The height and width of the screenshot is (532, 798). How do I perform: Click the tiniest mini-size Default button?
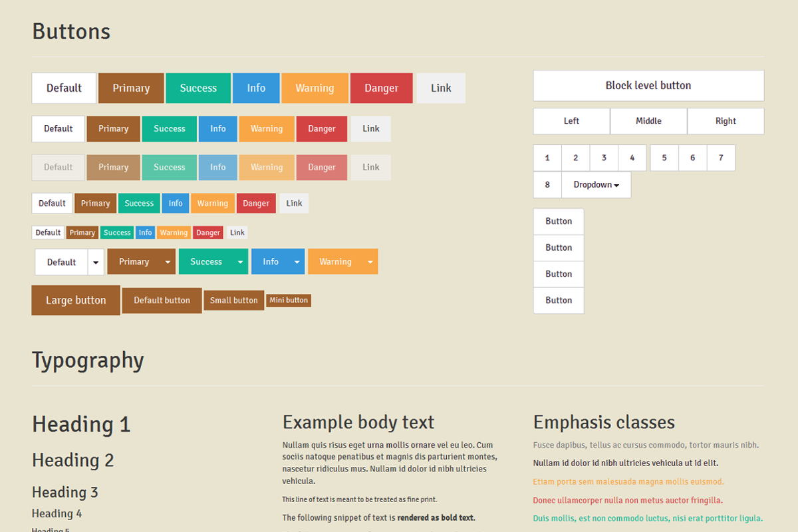coord(48,233)
